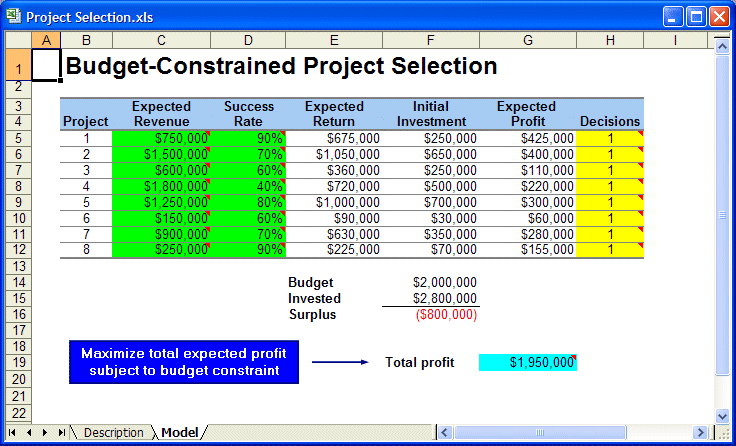Click vertical scrollbar up arrow
Viewport: 736px width, 446px height.
[x=722, y=46]
